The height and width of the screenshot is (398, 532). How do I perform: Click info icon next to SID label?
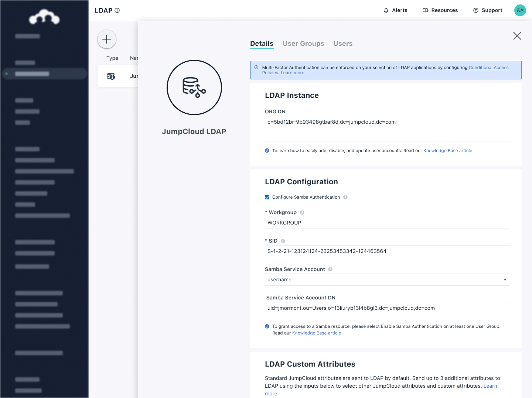(283, 241)
